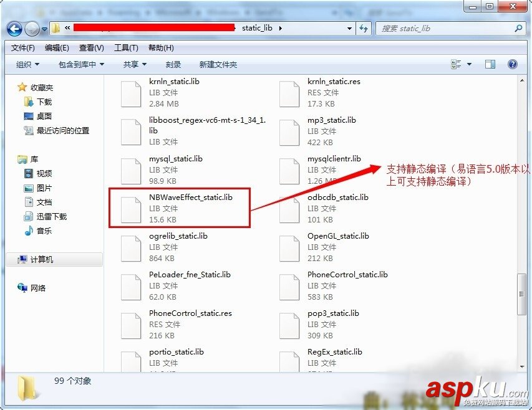Minimize the Explorer window
Viewport: 532px width, 410px height.
tap(473, 6)
